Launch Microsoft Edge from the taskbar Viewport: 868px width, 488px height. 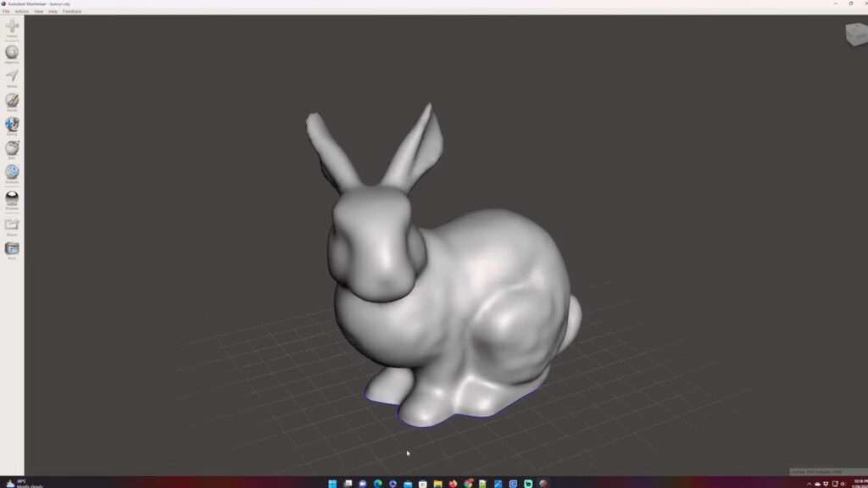[377, 484]
